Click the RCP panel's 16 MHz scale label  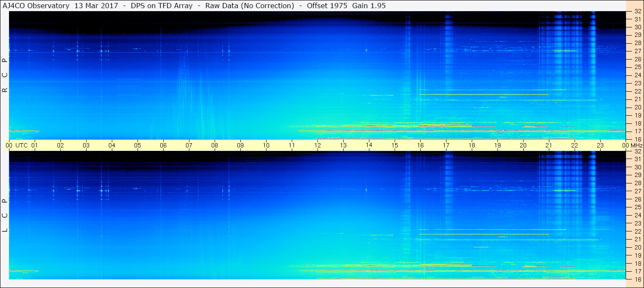pyautogui.click(x=638, y=139)
